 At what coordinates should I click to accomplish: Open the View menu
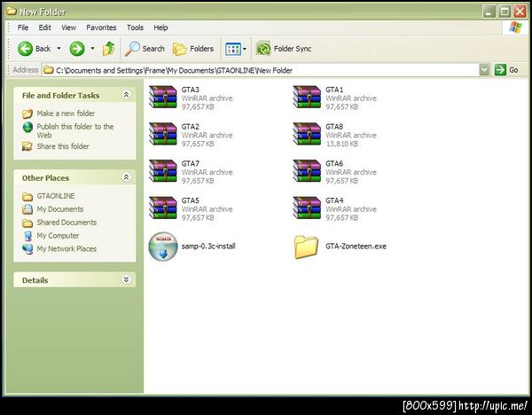point(68,27)
